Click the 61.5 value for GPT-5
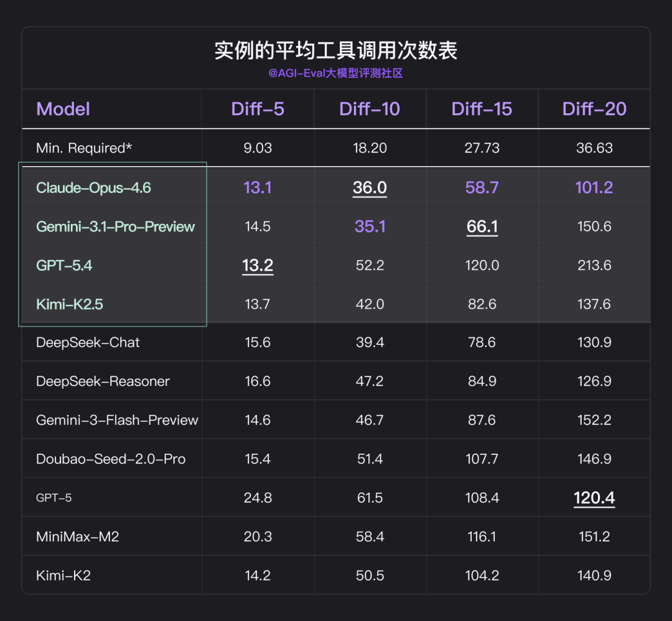 pyautogui.click(x=370, y=498)
